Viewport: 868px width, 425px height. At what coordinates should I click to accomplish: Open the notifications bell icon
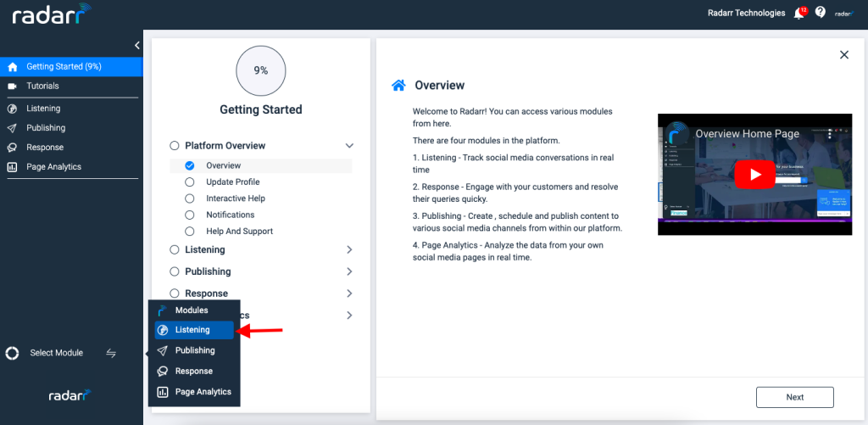click(798, 14)
